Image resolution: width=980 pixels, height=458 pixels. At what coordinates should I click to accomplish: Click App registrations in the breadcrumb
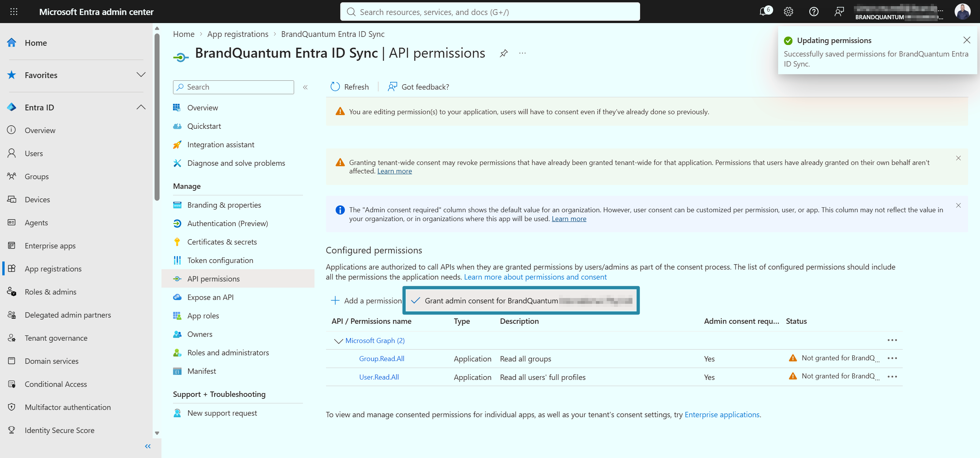238,34
